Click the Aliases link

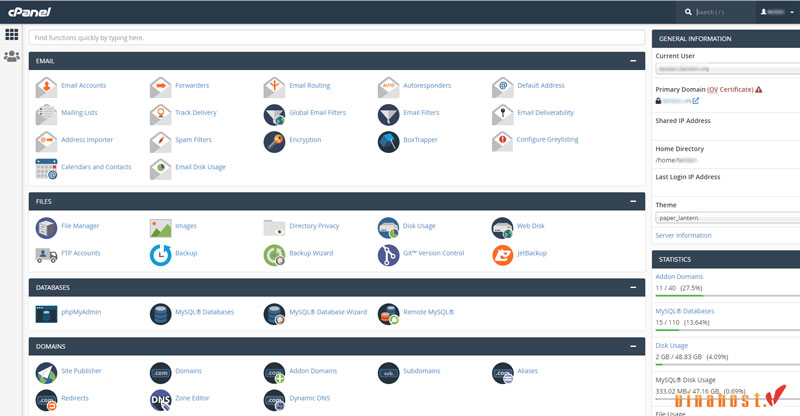[528, 371]
